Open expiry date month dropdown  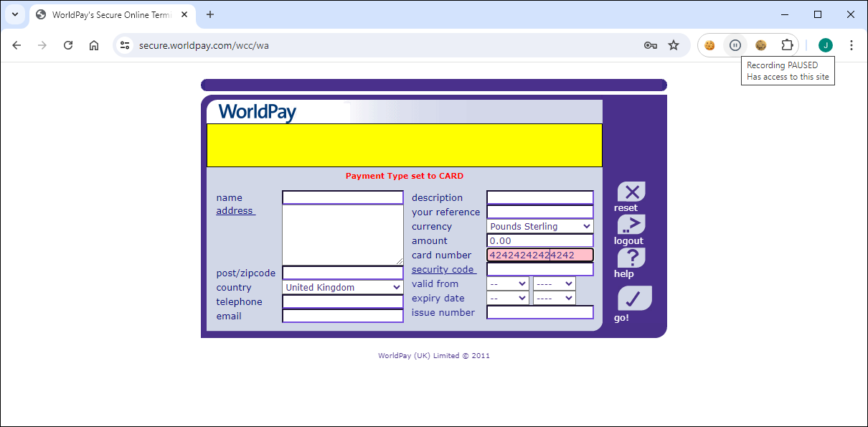coord(508,298)
